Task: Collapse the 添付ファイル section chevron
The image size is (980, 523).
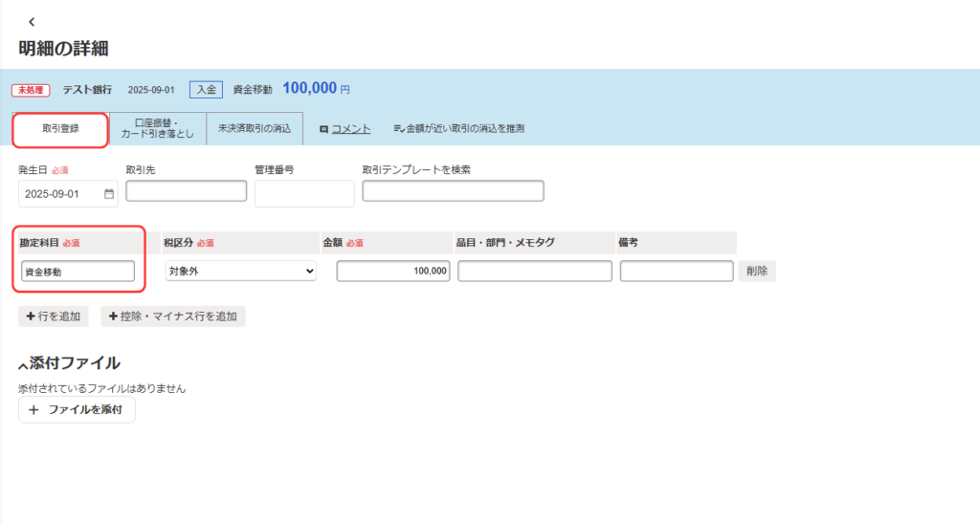Action: pos(23,365)
